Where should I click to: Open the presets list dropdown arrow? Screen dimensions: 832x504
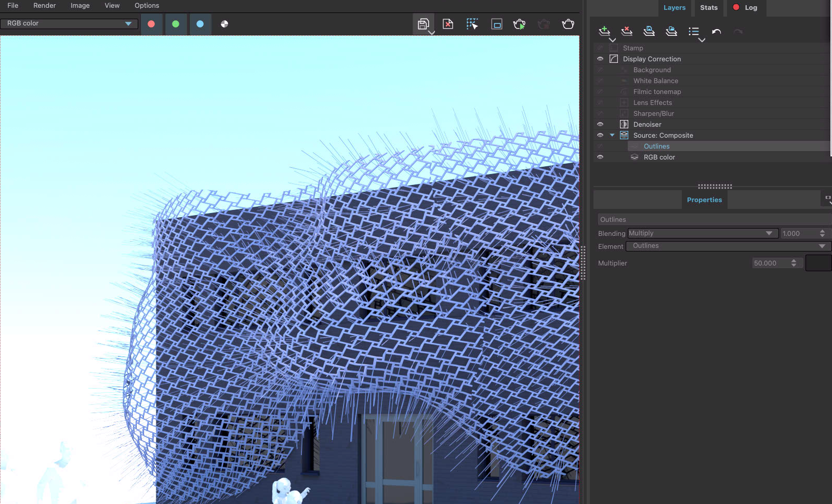point(702,40)
